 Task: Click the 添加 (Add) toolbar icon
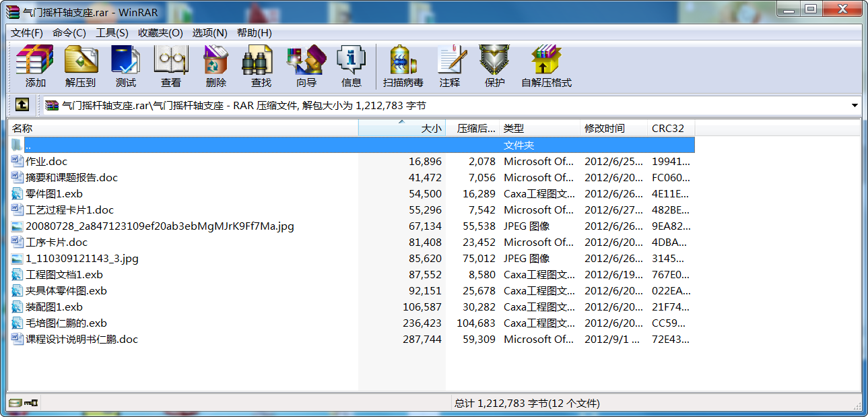pyautogui.click(x=35, y=66)
